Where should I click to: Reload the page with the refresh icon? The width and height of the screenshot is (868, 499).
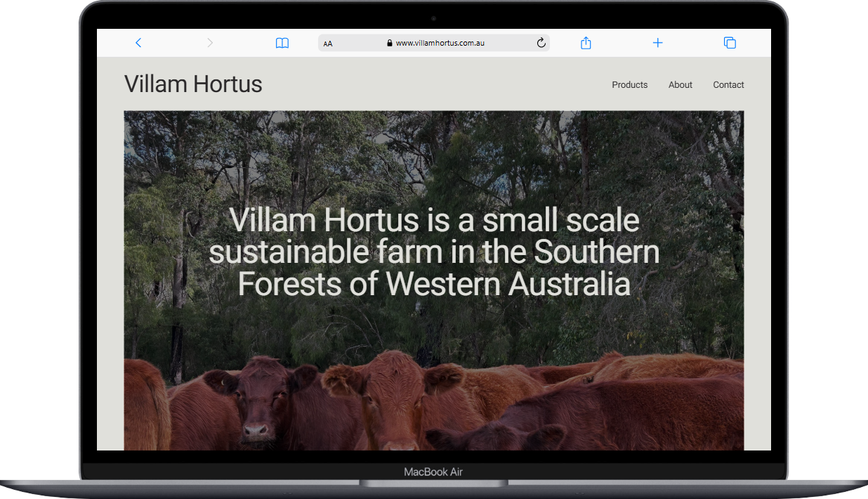[x=541, y=43]
